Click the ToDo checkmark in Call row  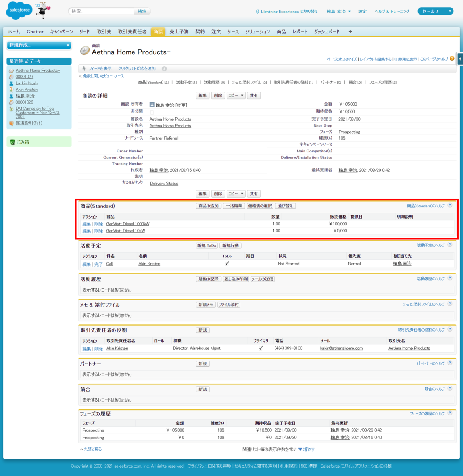[227, 263]
